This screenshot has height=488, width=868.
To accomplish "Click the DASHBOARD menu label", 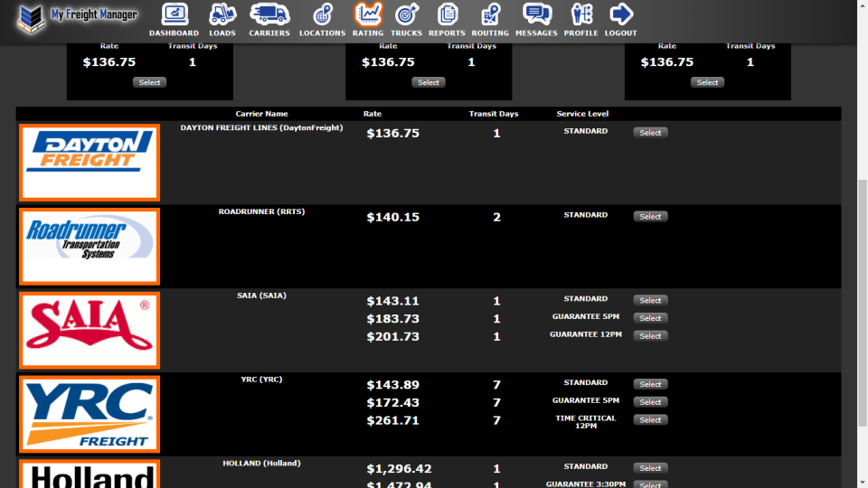I will 174,33.
